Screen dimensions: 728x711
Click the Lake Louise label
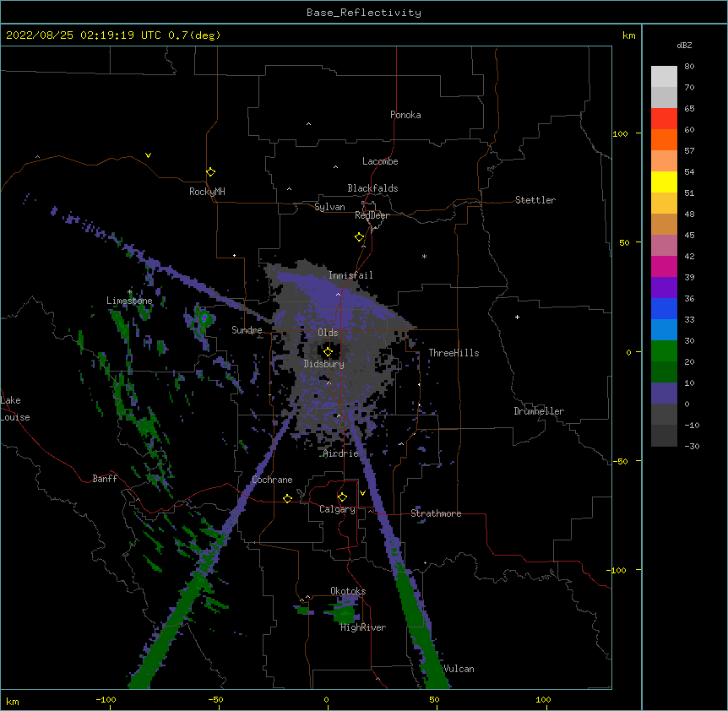tap(15, 409)
